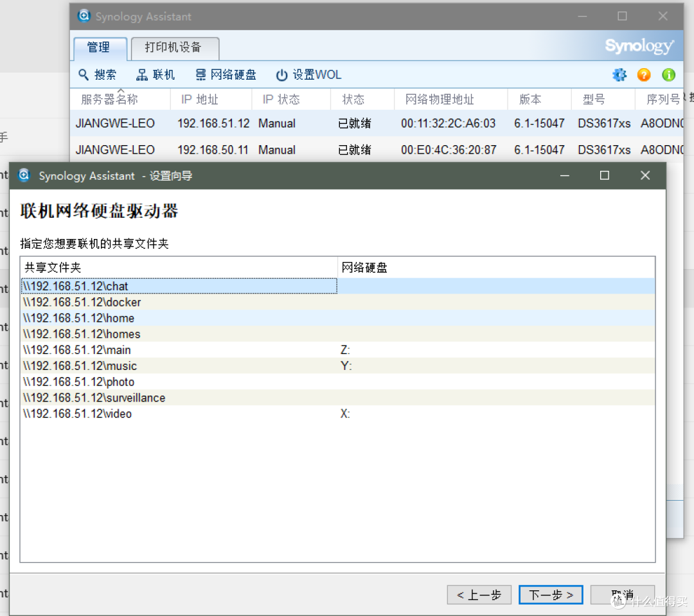
Task: Click the IP 状态 column header
Action: click(x=291, y=99)
